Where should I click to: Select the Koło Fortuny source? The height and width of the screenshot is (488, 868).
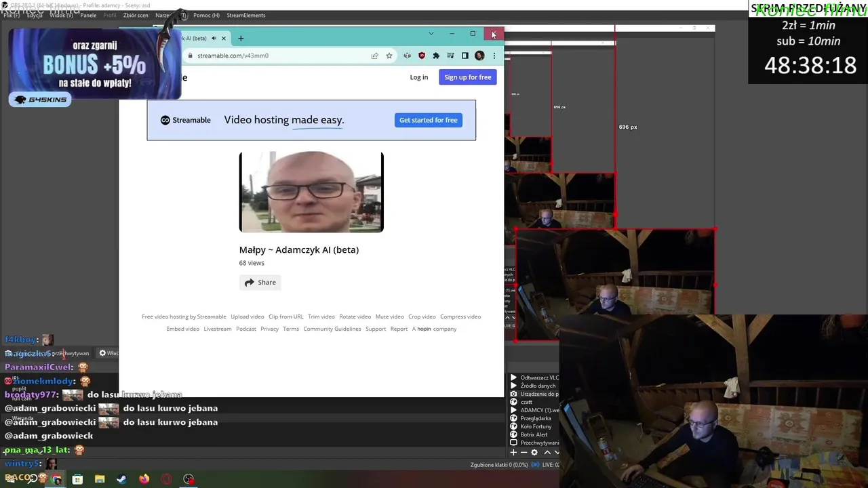[534, 426]
